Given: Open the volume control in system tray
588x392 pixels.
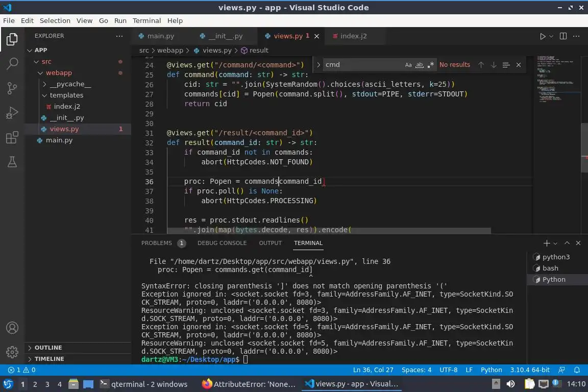Looking at the screenshot, I should pyautogui.click(x=510, y=384).
